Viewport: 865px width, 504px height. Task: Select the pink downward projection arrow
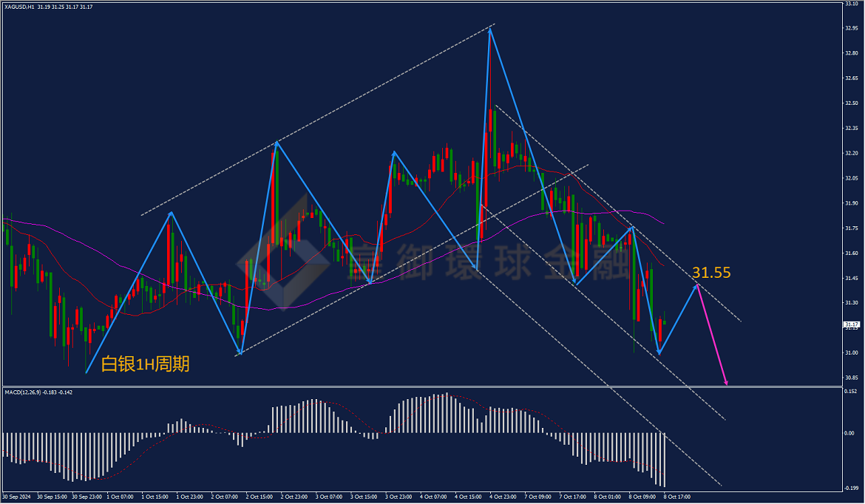713,334
